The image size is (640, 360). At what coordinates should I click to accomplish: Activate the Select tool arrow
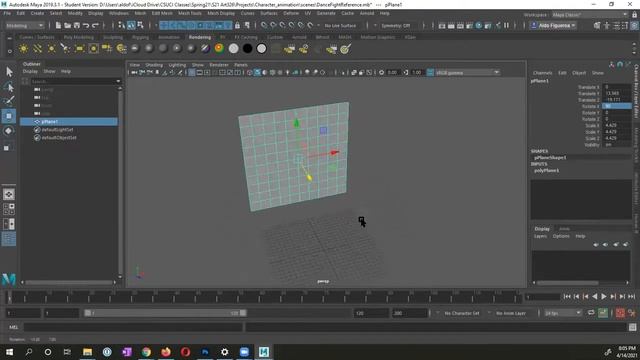(x=9, y=72)
